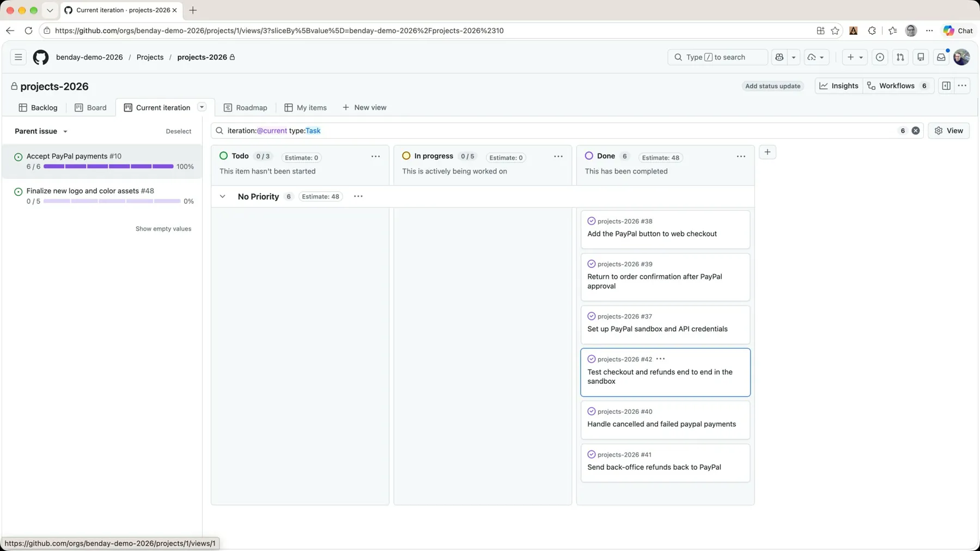
Task: Switch to the My items view tab
Action: (x=306, y=108)
